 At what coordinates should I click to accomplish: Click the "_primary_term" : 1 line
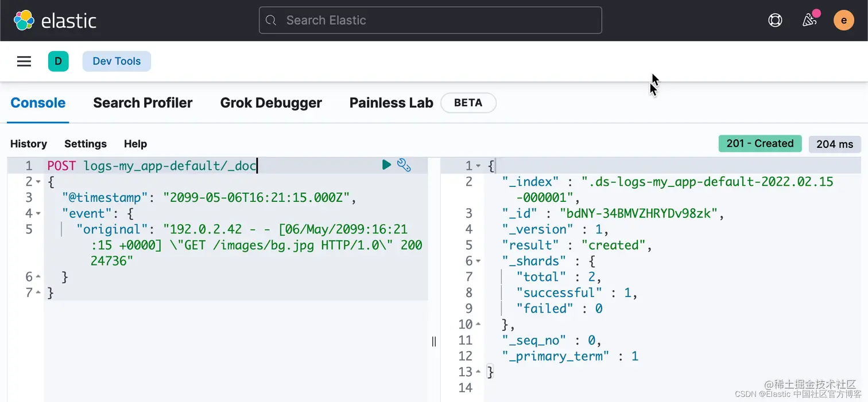pos(569,356)
